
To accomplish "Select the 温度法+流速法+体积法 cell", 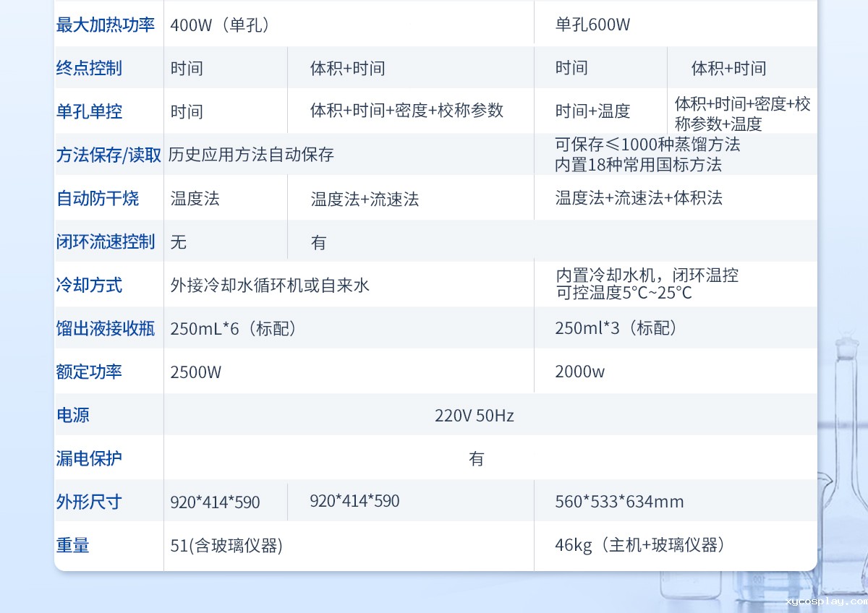I will (x=639, y=198).
